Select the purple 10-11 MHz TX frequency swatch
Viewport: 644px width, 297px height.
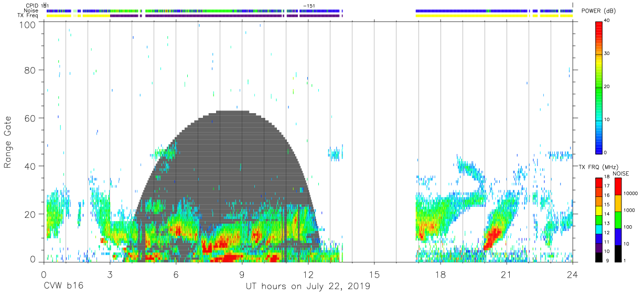598,247
